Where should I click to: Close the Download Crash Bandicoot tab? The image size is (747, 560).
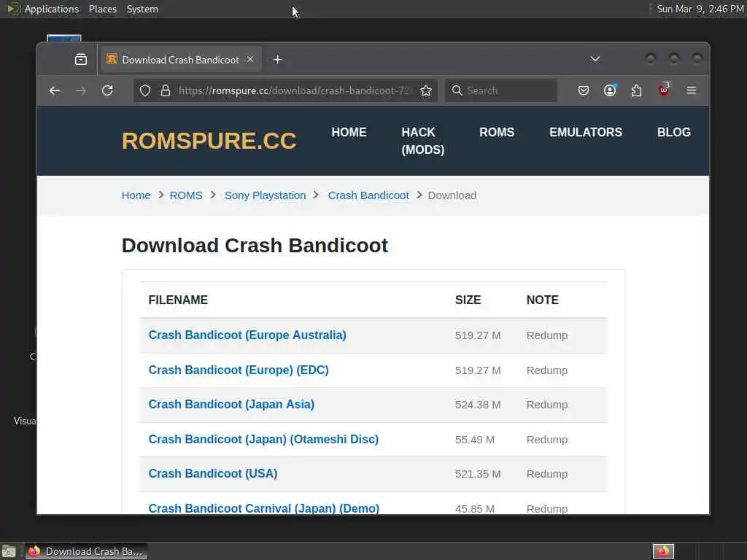click(250, 60)
